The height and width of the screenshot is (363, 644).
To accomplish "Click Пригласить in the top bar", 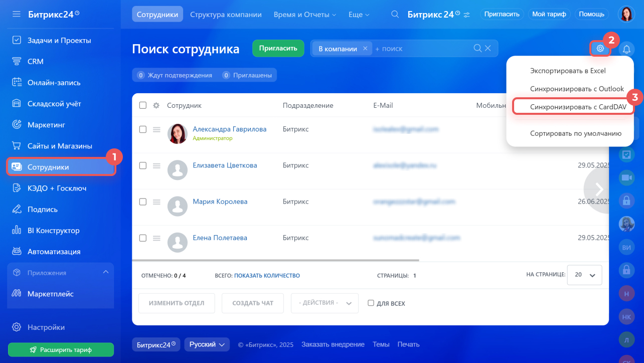I will [502, 14].
